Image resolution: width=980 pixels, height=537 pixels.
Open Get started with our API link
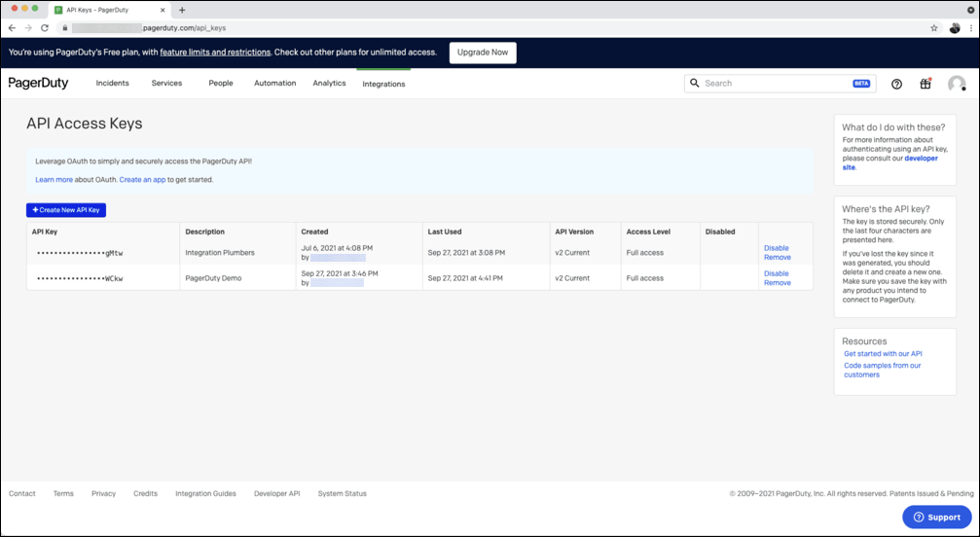pos(883,354)
